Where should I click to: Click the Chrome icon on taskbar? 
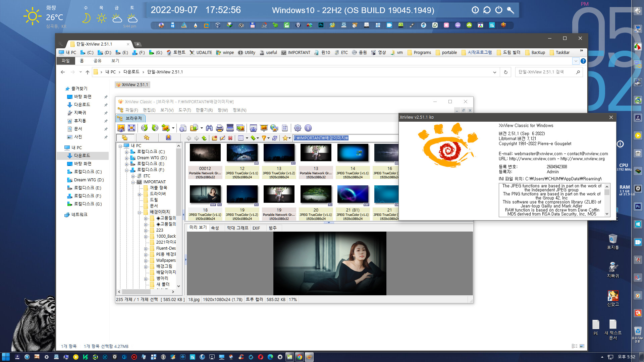pos(300,357)
